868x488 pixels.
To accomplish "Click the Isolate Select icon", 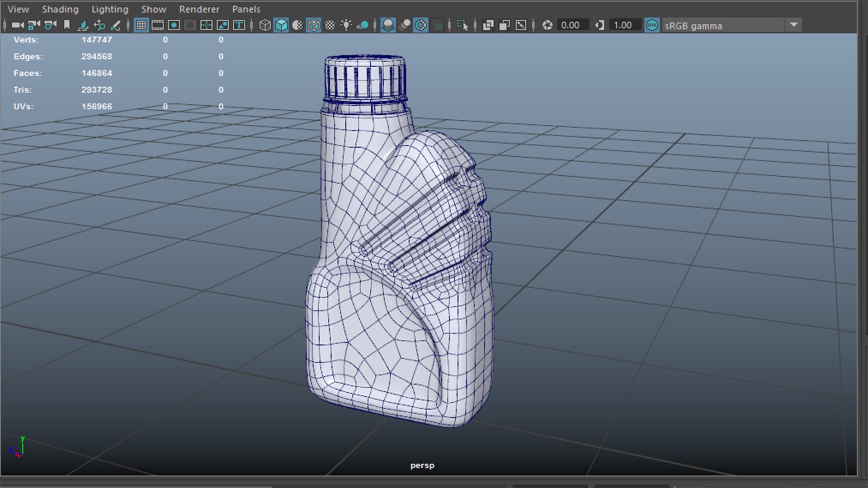I will [x=462, y=25].
